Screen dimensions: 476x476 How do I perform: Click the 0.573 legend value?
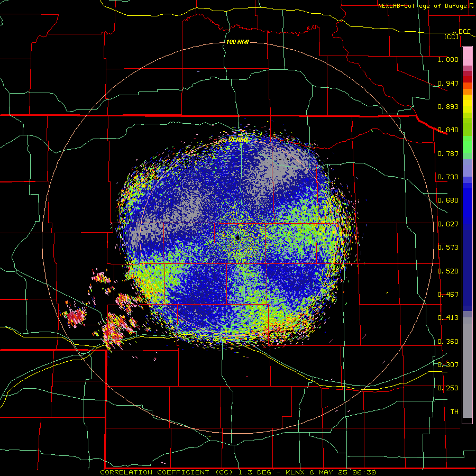(448, 248)
